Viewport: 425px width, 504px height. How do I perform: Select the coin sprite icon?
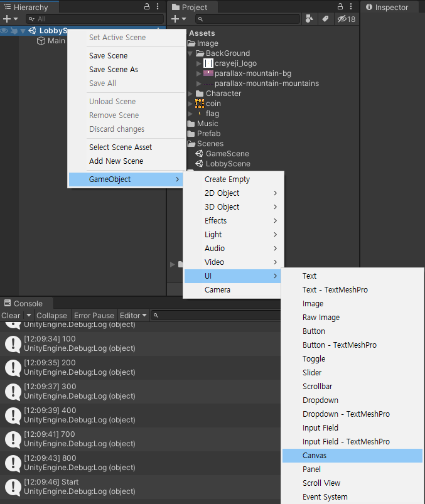point(200,104)
